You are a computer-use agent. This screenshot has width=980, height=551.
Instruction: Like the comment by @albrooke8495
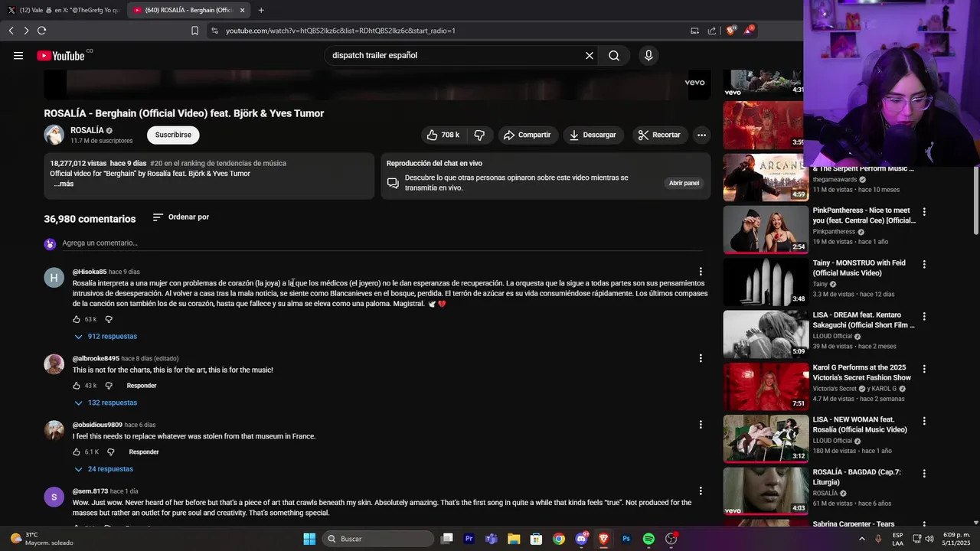point(77,386)
